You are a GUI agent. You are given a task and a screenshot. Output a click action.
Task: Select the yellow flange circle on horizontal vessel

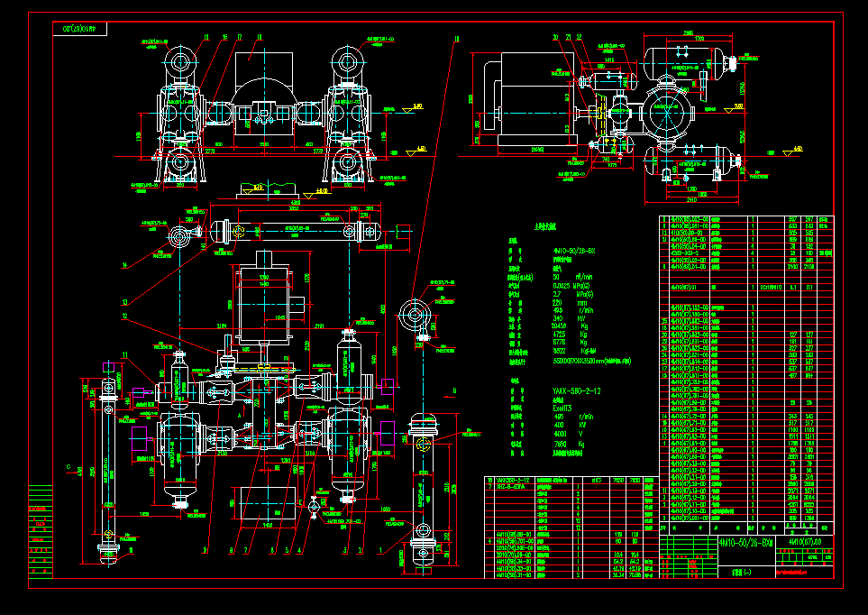[239, 231]
